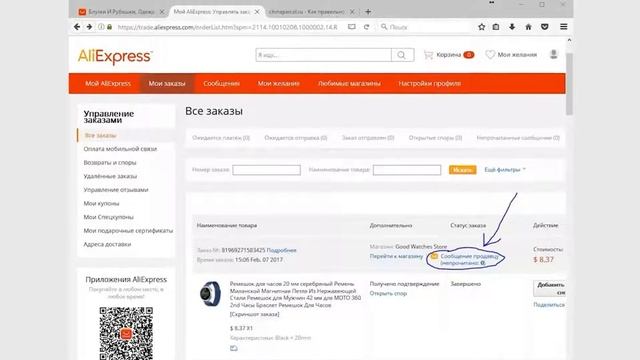
Task: Go to the browser home icon
Action: tap(528, 27)
